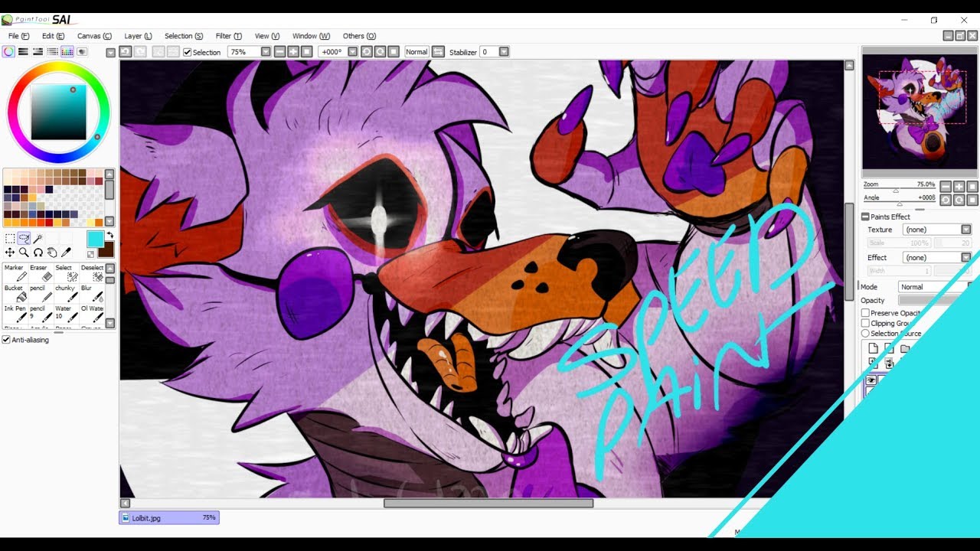Viewport: 980px width, 551px height.
Task: Toggle the swatches panel
Action: 67,52
